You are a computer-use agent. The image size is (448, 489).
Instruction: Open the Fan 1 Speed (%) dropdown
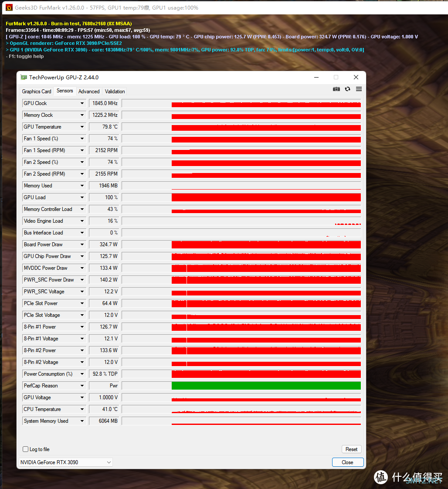click(82, 139)
